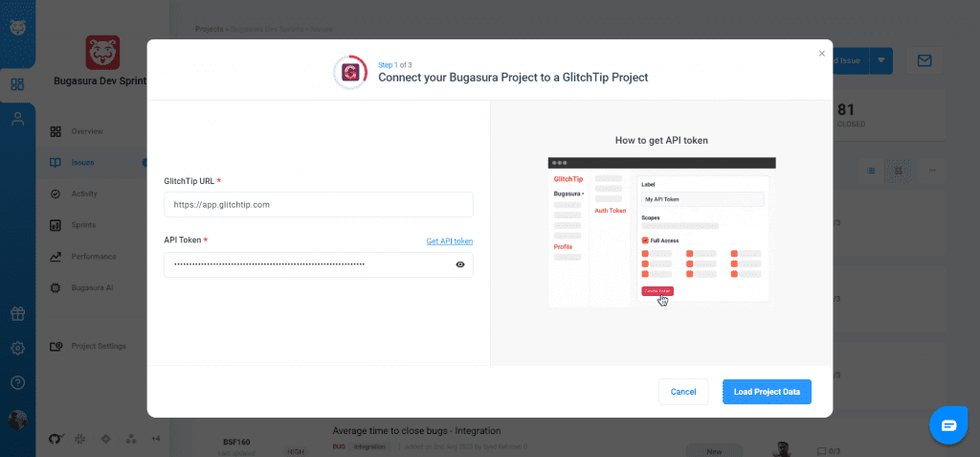Click the GlitchTip URL input field

pyautogui.click(x=318, y=205)
